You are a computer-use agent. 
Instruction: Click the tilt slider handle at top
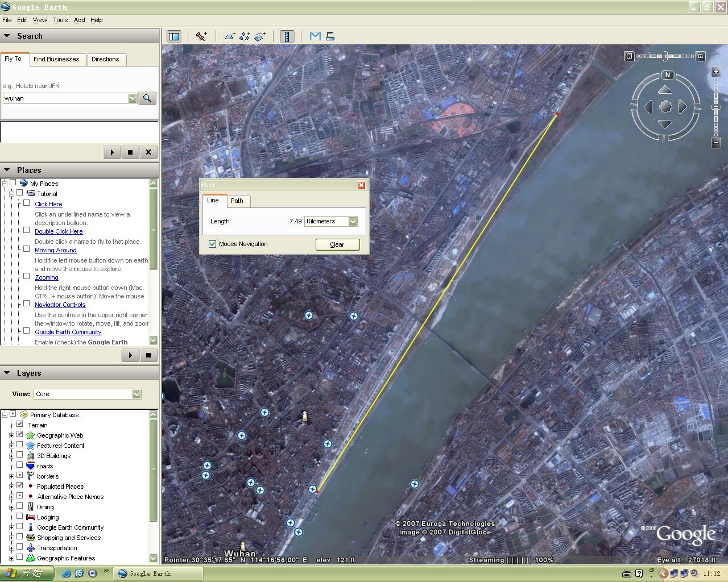coord(665,56)
